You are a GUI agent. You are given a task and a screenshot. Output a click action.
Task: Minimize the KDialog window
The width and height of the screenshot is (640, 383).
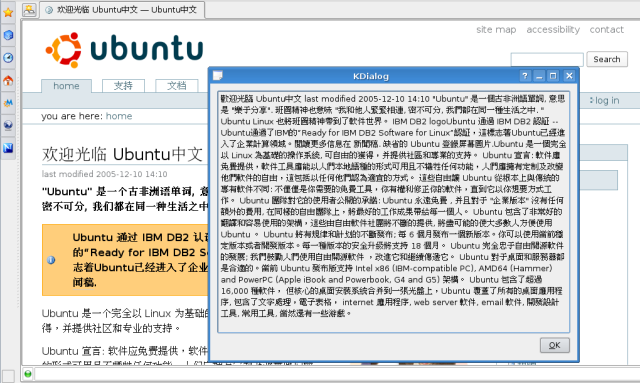coord(539,76)
